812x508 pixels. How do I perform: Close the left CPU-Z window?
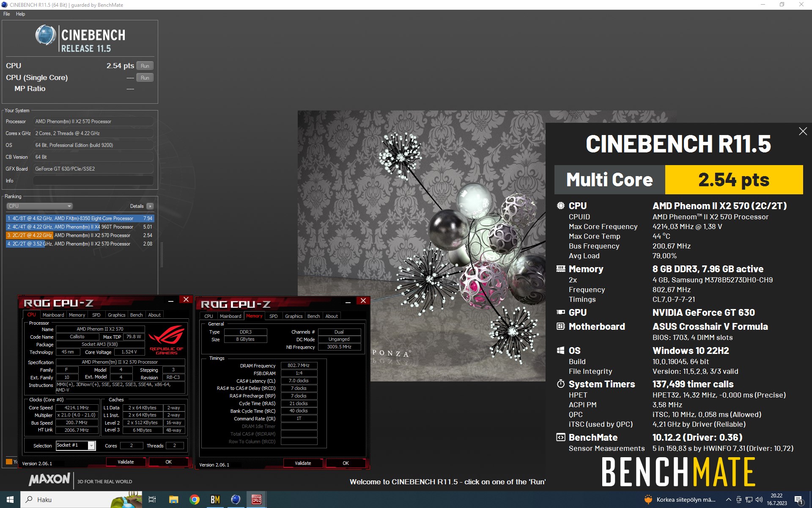(x=186, y=300)
